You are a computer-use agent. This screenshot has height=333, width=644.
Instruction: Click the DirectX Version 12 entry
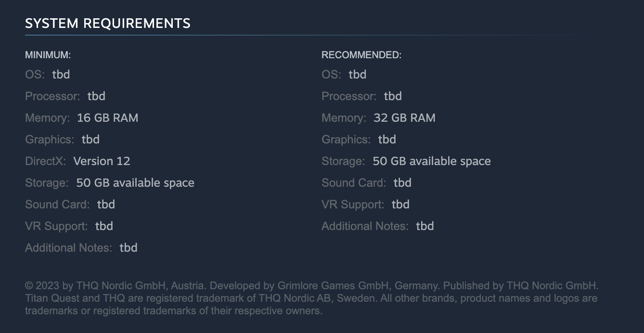[x=77, y=161]
